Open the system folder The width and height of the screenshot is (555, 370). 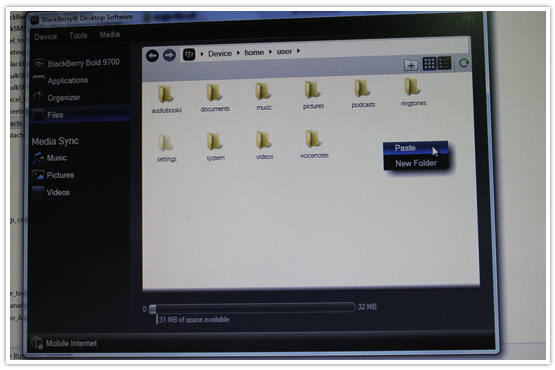(x=215, y=147)
